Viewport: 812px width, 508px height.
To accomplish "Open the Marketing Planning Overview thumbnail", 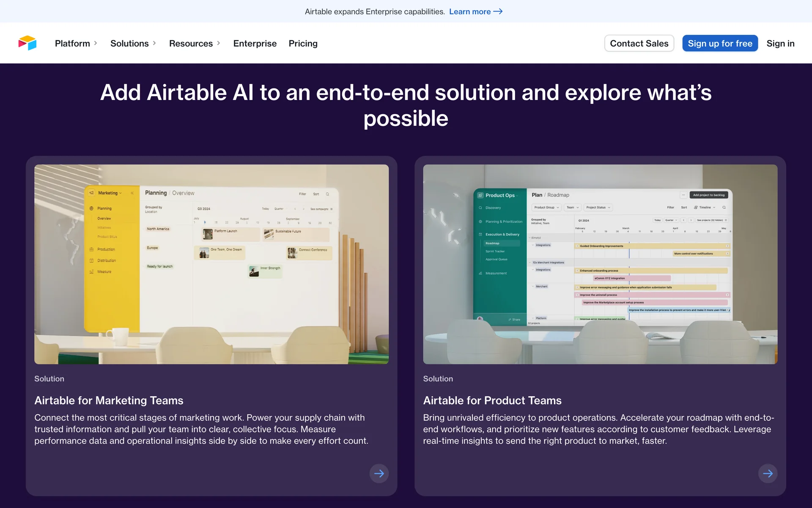I will [211, 264].
